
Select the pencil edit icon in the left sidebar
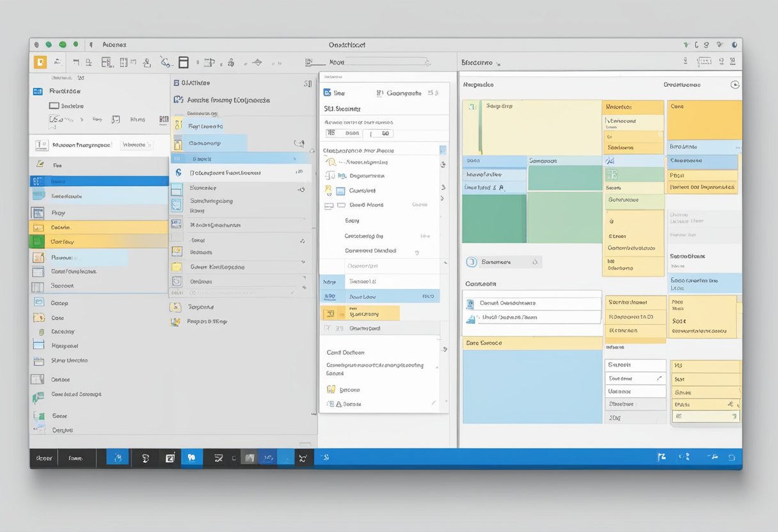coord(40,163)
